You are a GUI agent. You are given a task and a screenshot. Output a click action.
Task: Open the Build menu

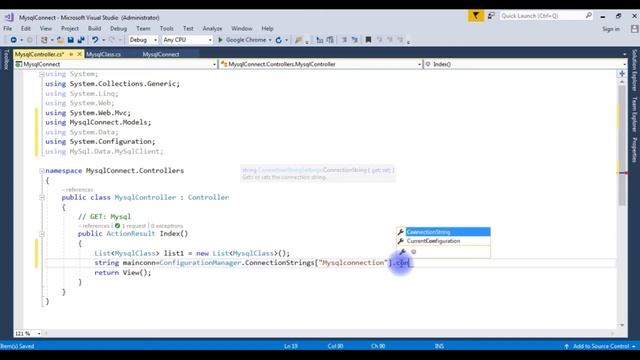point(94,29)
